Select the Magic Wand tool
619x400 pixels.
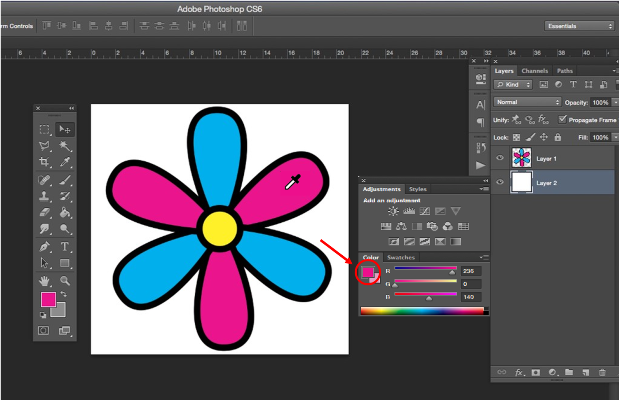point(65,146)
